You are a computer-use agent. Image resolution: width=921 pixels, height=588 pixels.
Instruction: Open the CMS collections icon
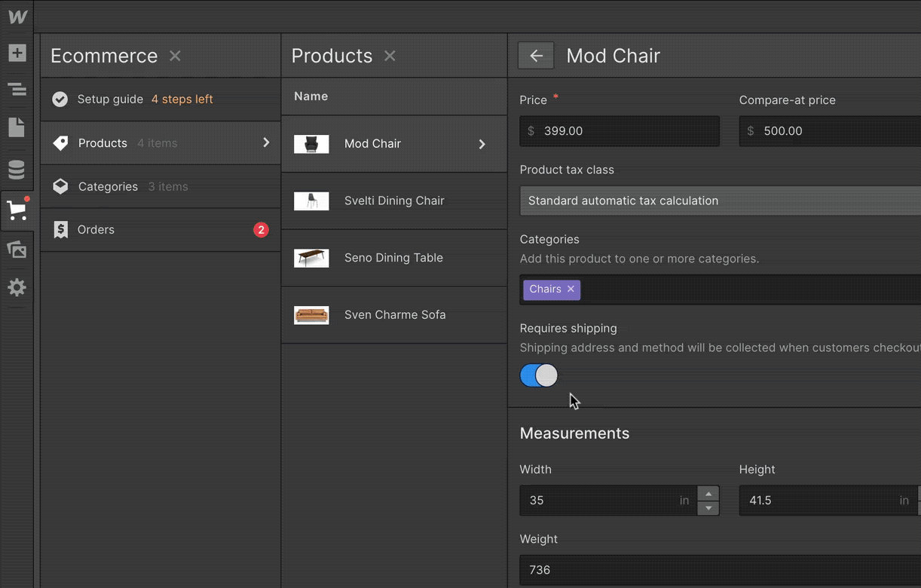pos(17,170)
